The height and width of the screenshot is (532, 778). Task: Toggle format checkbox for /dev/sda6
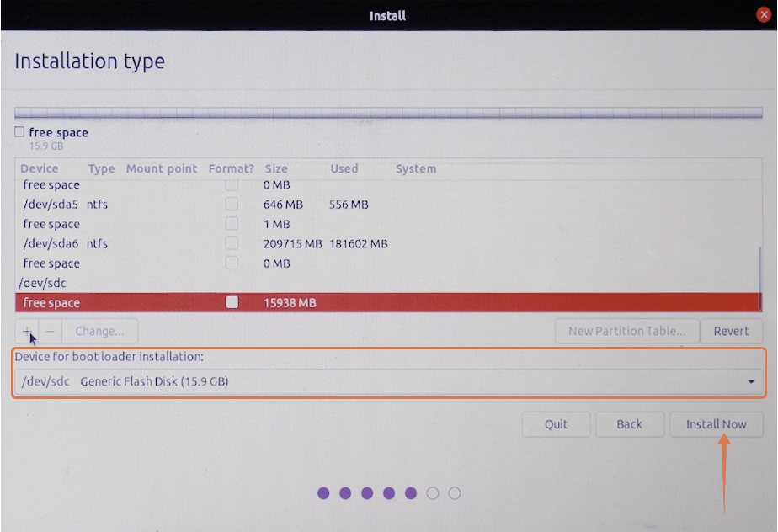pos(232,243)
